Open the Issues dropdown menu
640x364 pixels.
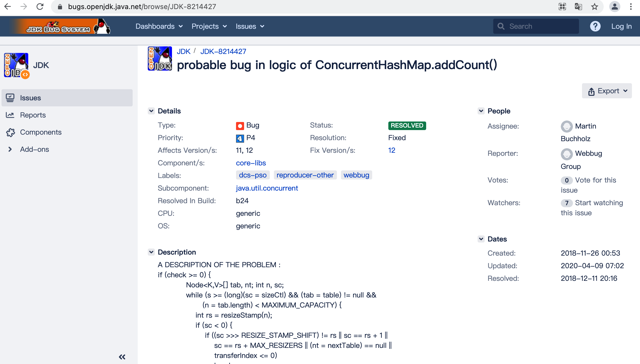(x=249, y=26)
